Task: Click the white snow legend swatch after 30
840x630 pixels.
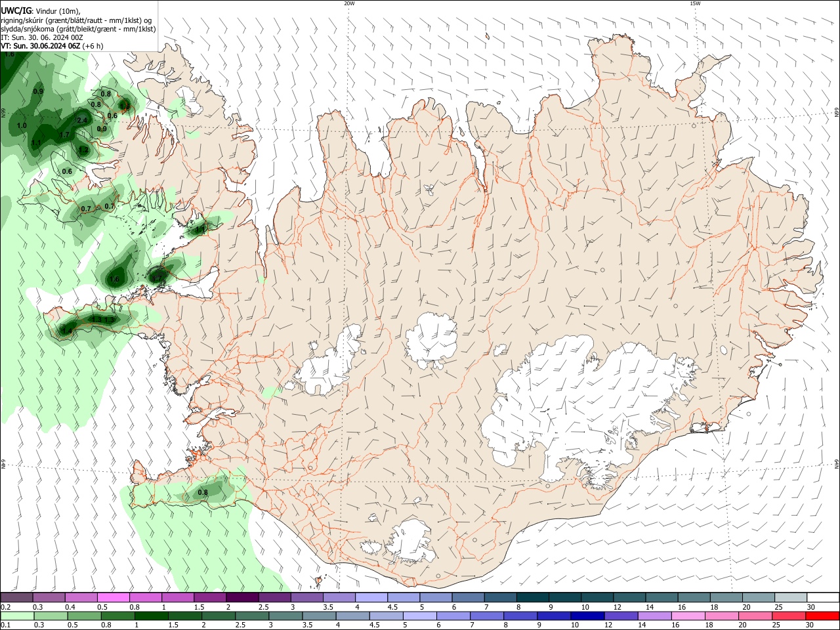Action: pos(823,598)
